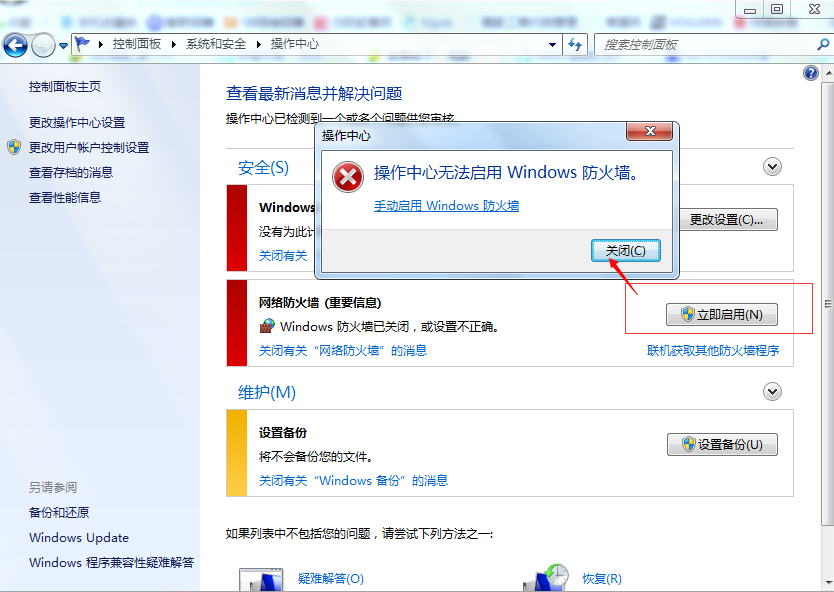Click the Forward navigation arrow

tap(43, 45)
